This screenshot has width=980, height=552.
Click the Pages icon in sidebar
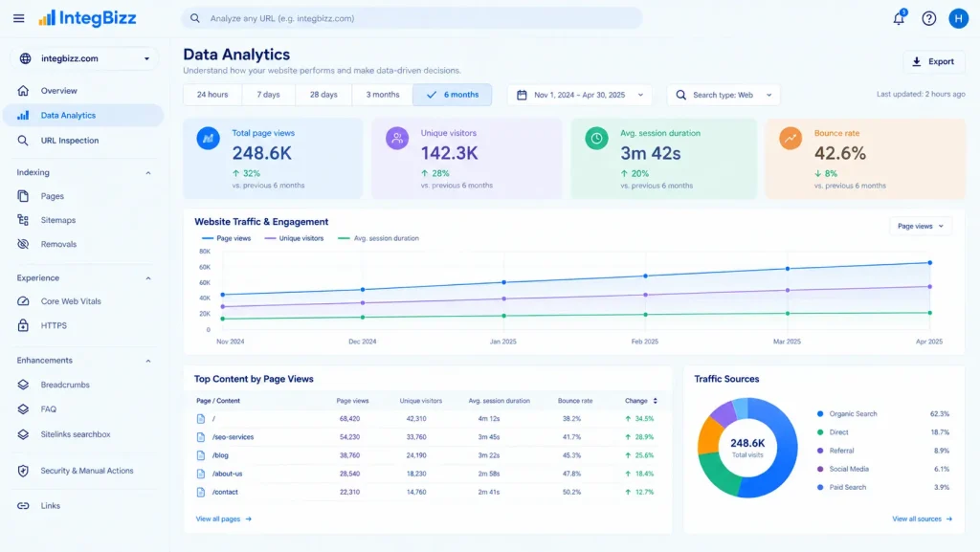[23, 196]
